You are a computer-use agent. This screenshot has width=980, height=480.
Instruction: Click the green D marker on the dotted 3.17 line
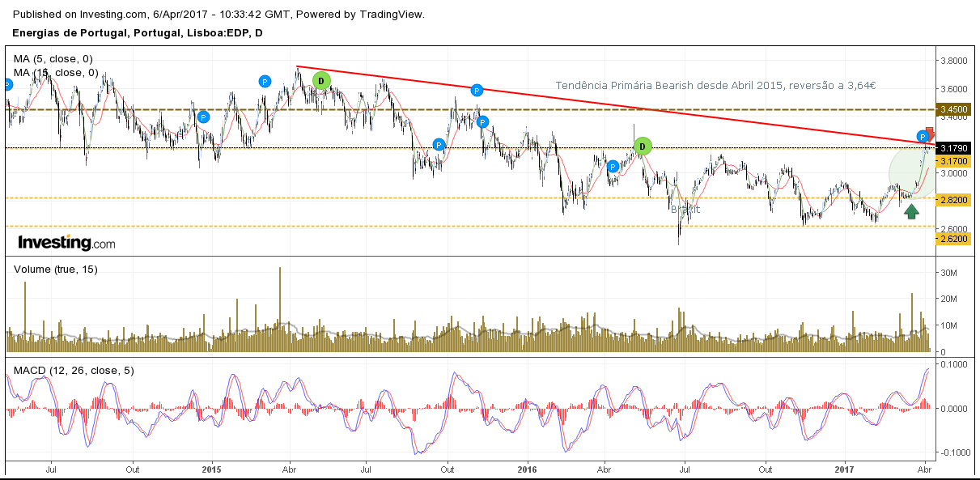[643, 147]
